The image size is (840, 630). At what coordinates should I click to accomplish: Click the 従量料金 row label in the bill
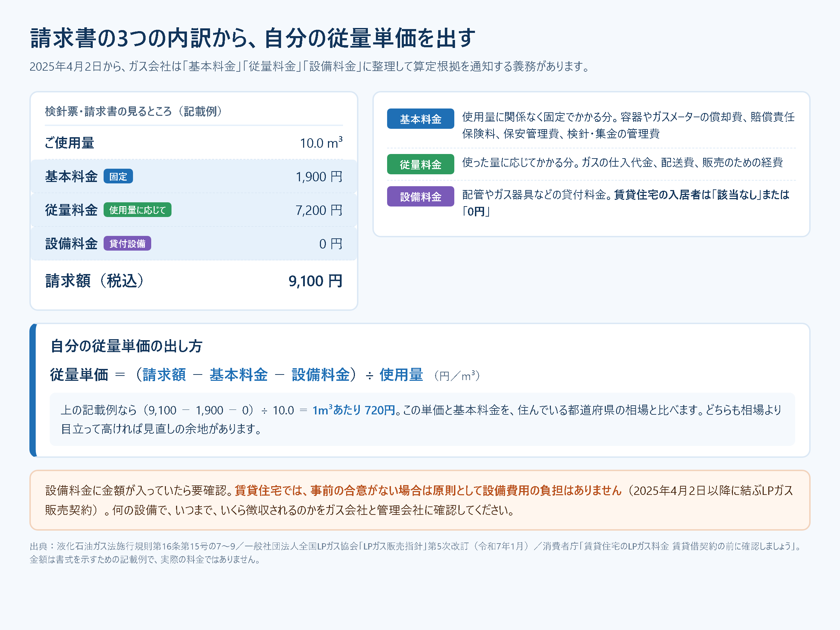point(71,210)
